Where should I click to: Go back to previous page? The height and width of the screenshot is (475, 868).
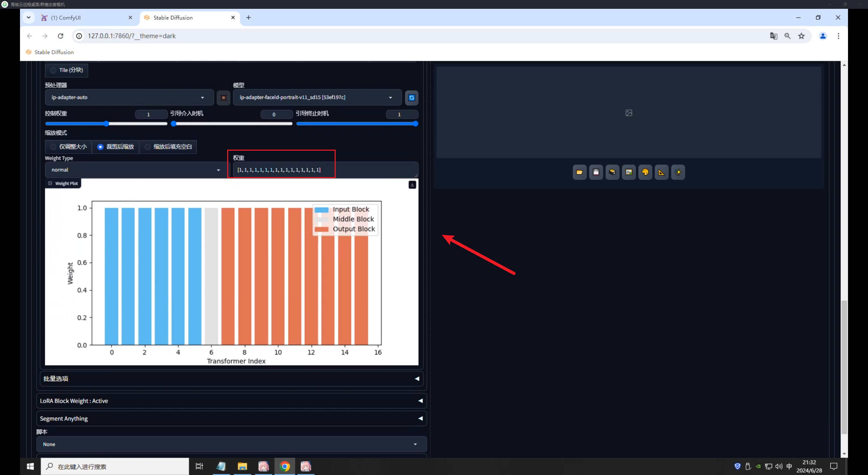29,36
